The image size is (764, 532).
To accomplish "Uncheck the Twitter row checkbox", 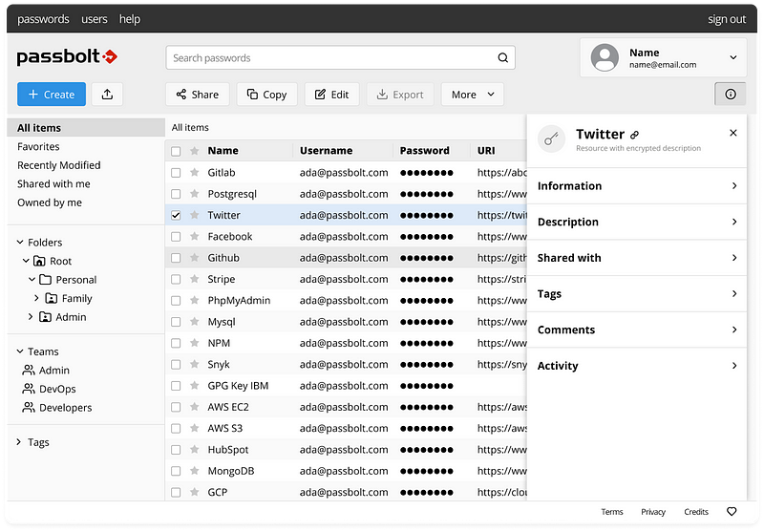I will coord(176,215).
